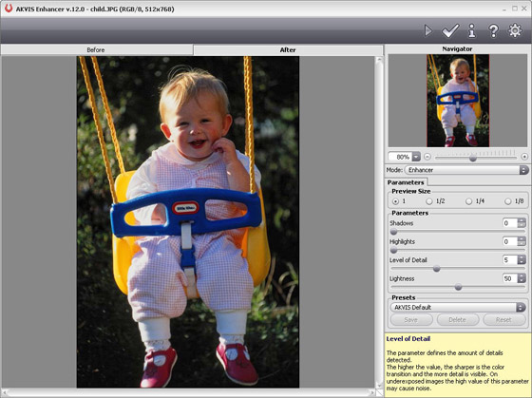Click the Shadows parameter label

pyautogui.click(x=401, y=223)
